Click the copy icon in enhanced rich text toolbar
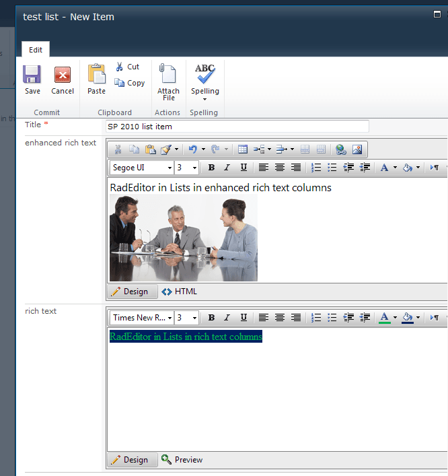Viewport: 448px width, 476px height. [134, 149]
